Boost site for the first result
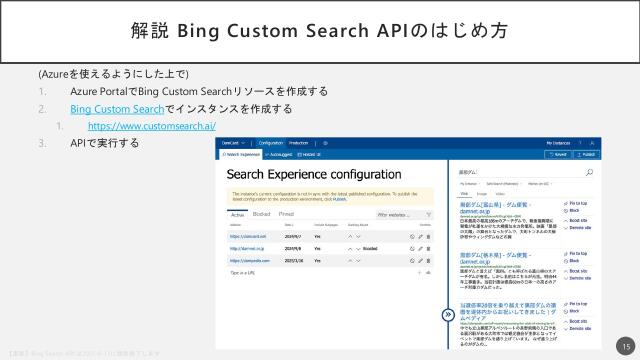This screenshot has width=640, height=360. [x=575, y=220]
